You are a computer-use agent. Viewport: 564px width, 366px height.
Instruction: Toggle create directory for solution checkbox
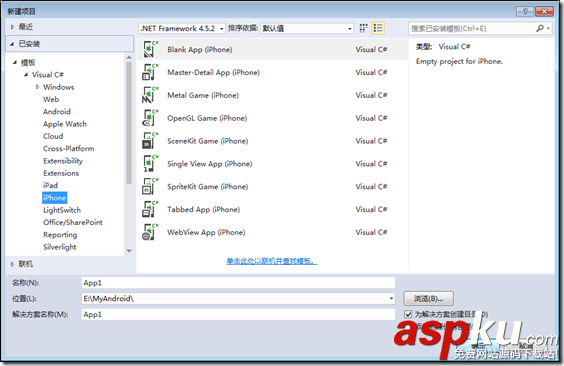pos(408,314)
